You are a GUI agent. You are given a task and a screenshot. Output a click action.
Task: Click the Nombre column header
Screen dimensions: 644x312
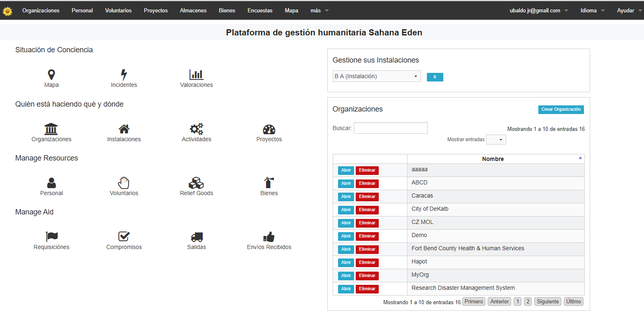coord(496,159)
